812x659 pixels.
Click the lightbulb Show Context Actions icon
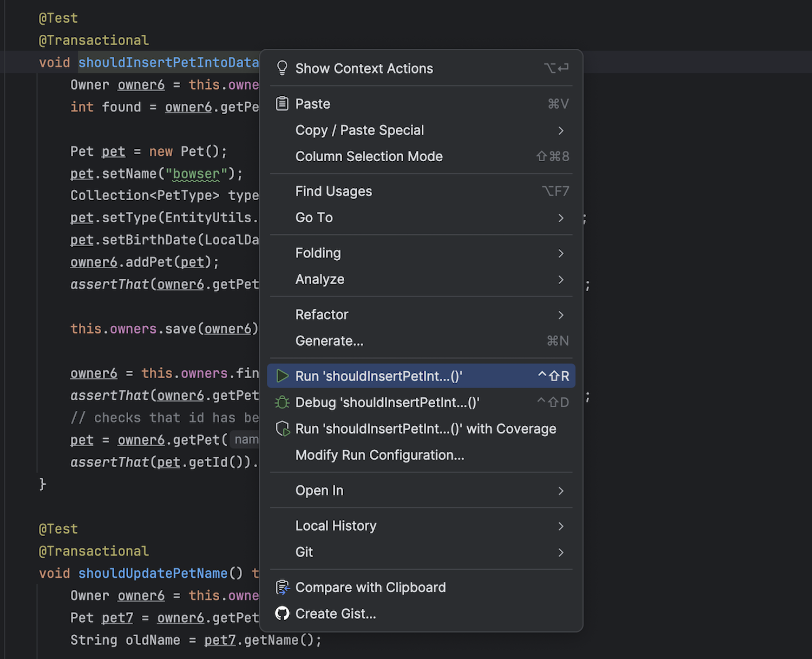[x=282, y=68]
